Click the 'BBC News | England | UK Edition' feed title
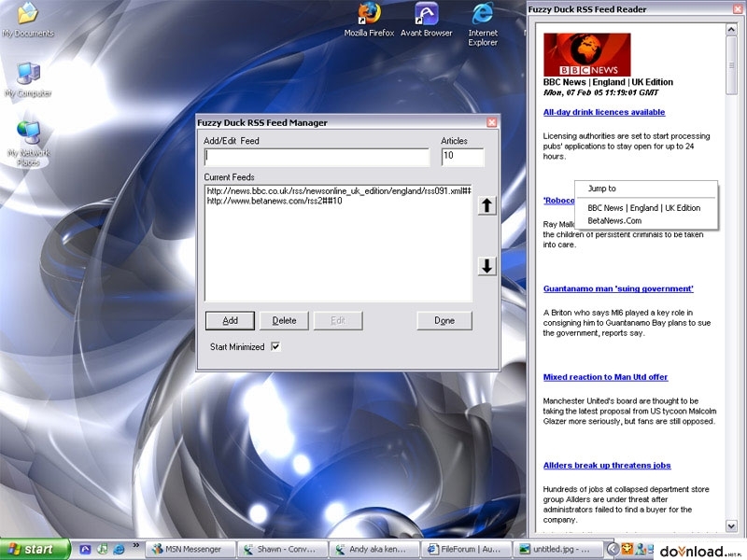The width and height of the screenshot is (747, 560). (608, 82)
